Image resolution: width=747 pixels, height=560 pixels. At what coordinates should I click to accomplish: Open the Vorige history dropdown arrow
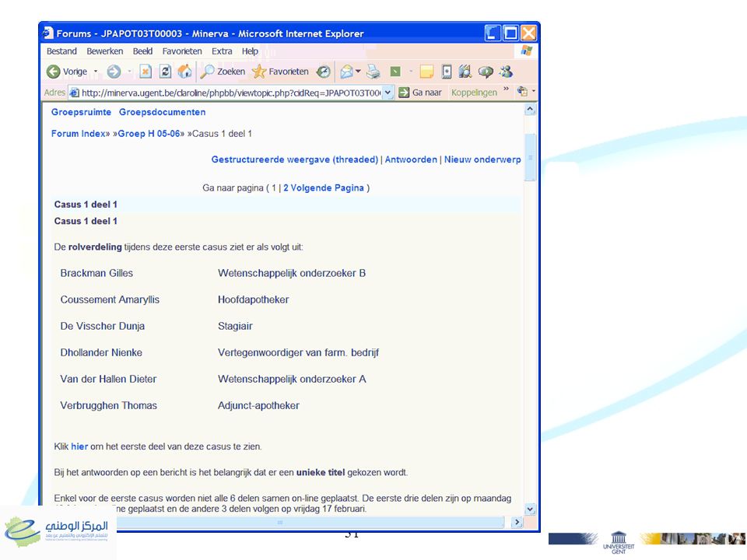coord(96,72)
